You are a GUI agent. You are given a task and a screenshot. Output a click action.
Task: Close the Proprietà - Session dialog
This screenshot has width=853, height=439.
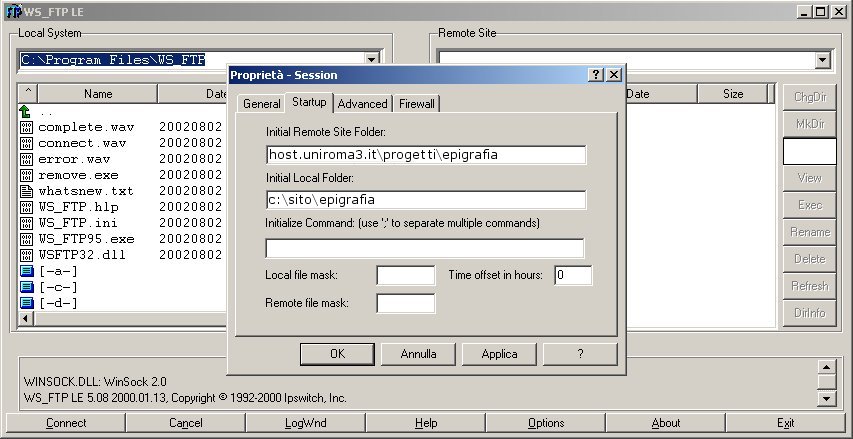(x=614, y=75)
